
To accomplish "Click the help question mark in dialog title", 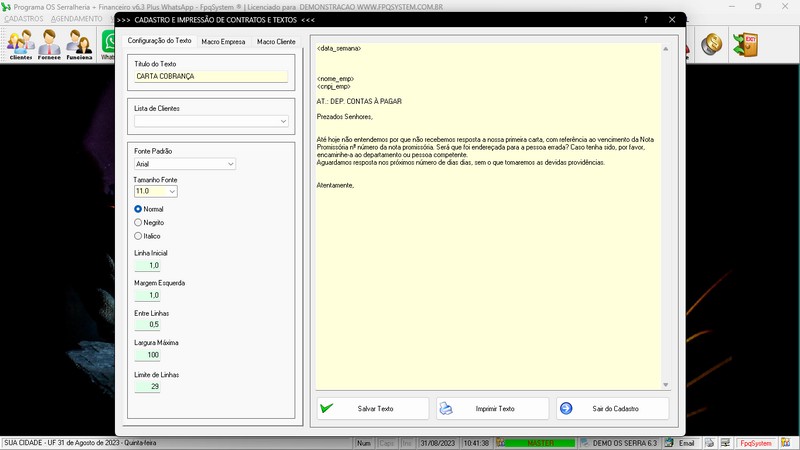I will [x=645, y=20].
